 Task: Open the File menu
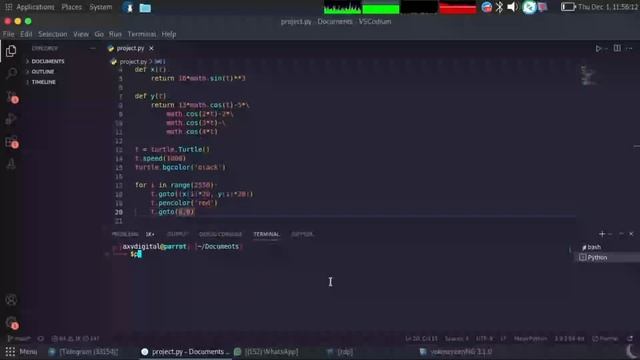point(9,34)
